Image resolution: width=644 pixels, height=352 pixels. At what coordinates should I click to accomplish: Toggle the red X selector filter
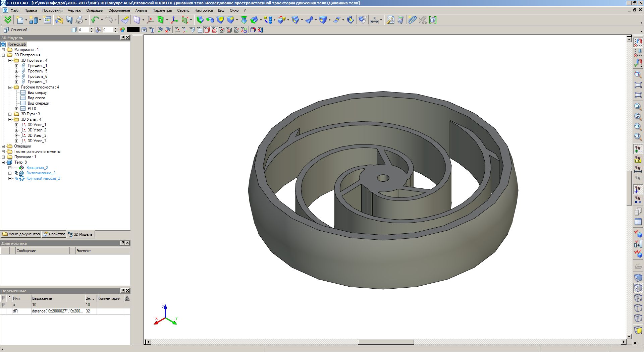pos(168,30)
